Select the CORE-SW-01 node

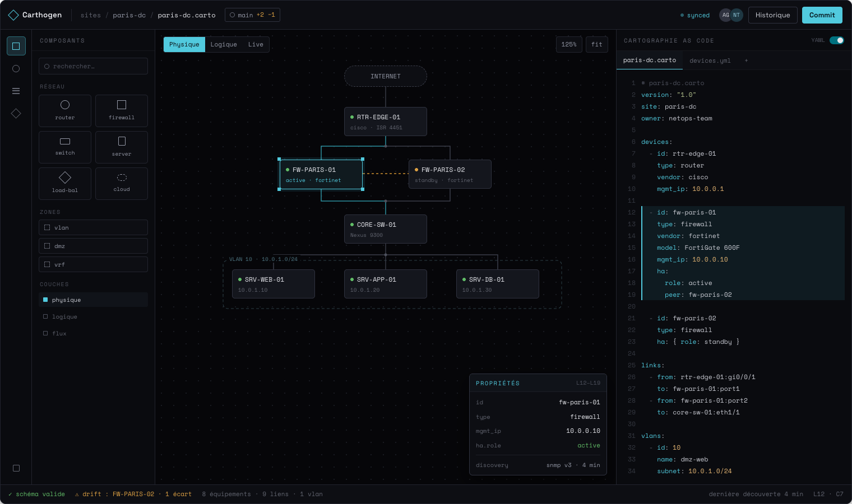[x=386, y=229]
